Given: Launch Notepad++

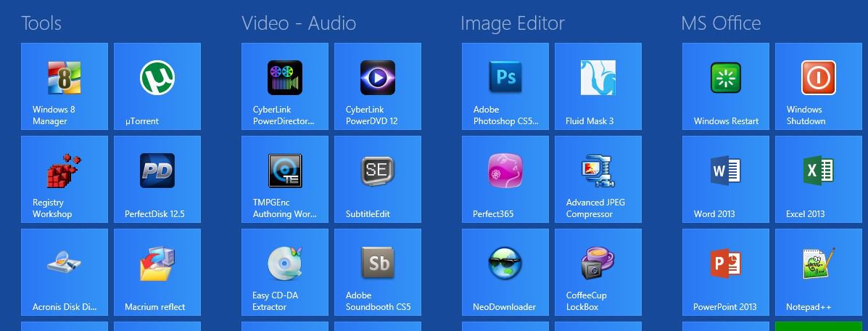Looking at the screenshot, I should point(818,272).
